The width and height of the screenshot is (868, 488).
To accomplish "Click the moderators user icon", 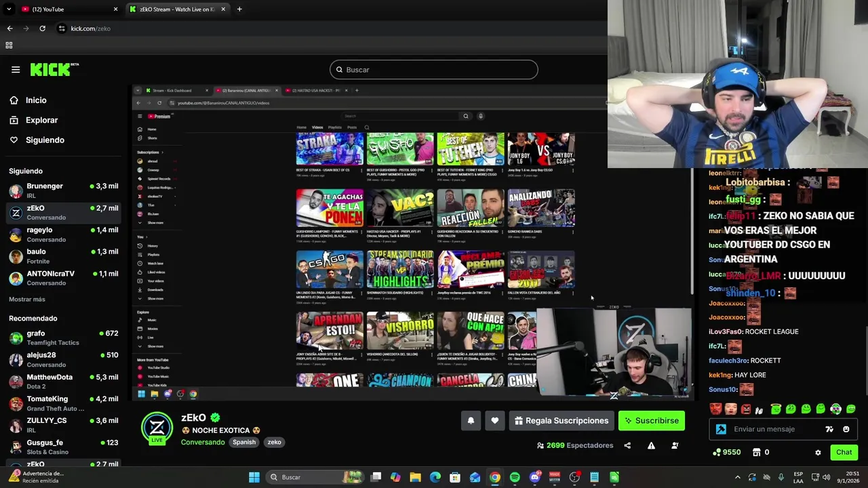I will point(675,445).
